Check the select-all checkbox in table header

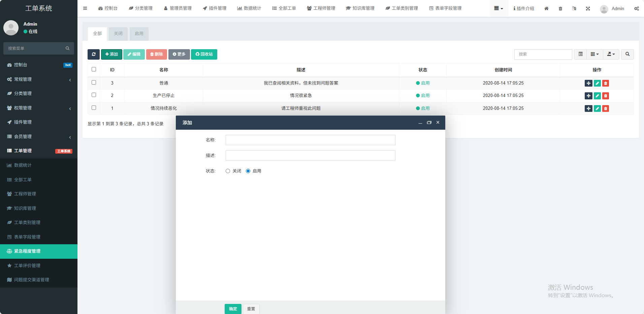(94, 69)
